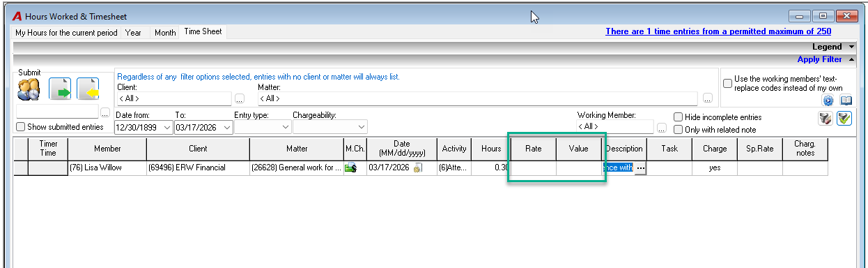Select the Time Sheet tab
868x268 pixels.
tap(203, 32)
